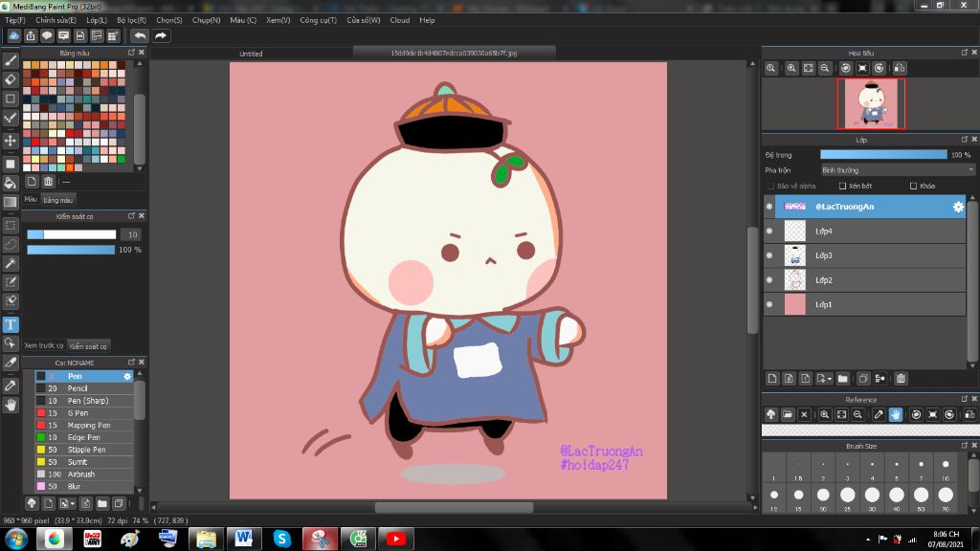
Task: Open the @LacTruongAn layer settings gear
Action: click(x=958, y=207)
